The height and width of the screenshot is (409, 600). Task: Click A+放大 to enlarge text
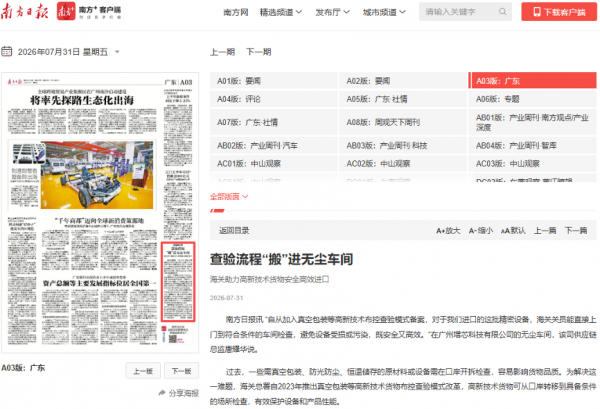click(448, 231)
